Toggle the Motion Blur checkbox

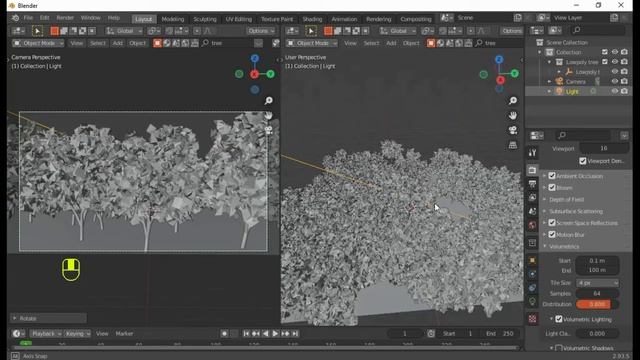(552, 235)
